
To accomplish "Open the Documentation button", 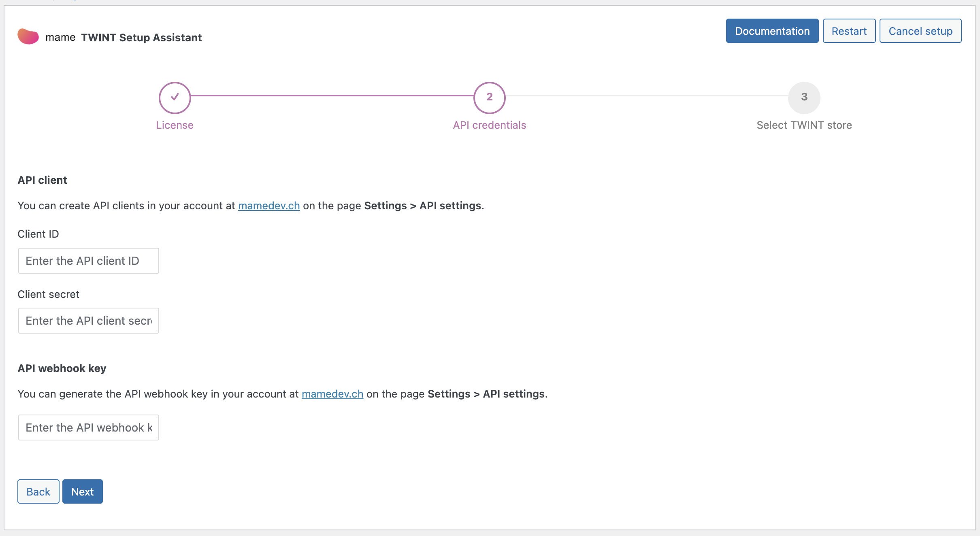I will tap(772, 31).
